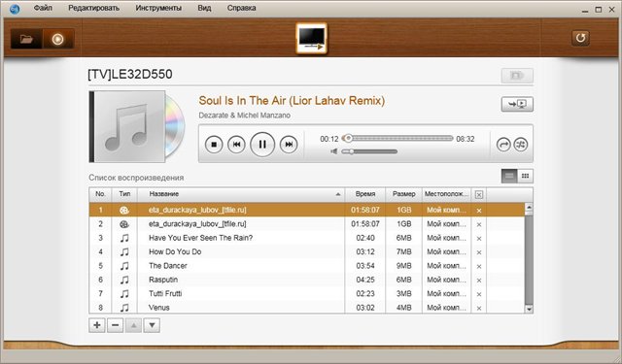Skip to the next track
This screenshot has height=364, width=622.
pyautogui.click(x=289, y=145)
